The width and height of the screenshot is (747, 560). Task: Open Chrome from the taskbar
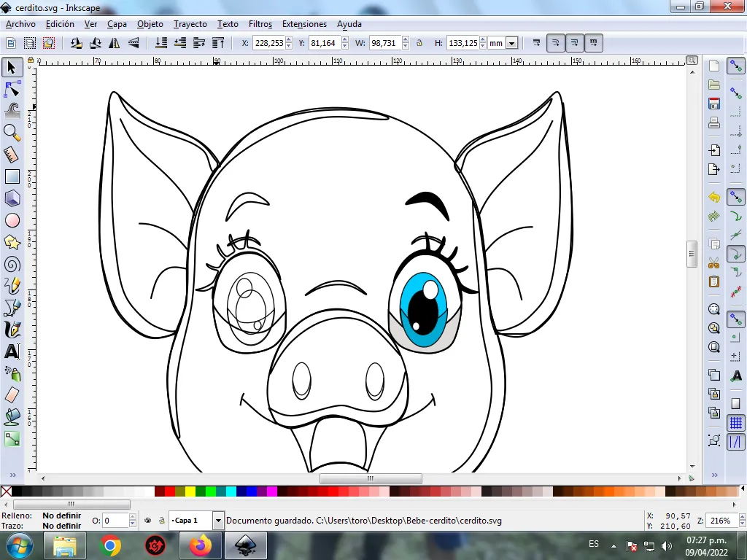pyautogui.click(x=109, y=545)
